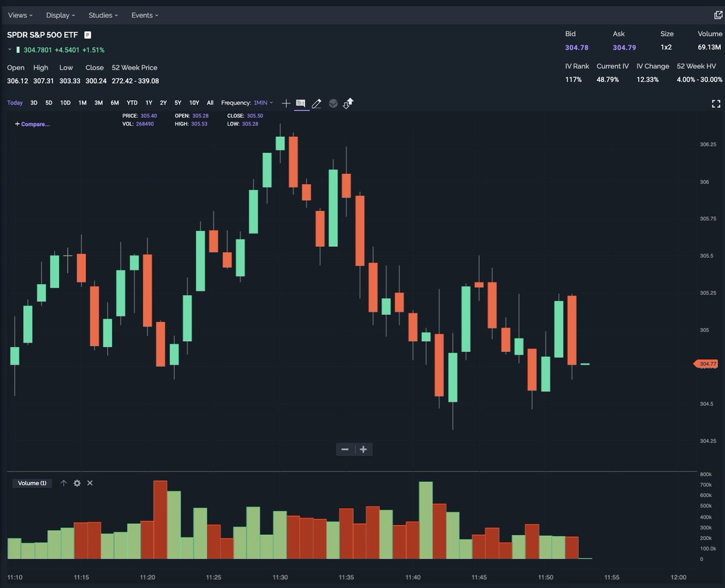The width and height of the screenshot is (725, 588).
Task: Toggle the data tooltip info icon
Action: pos(301,103)
